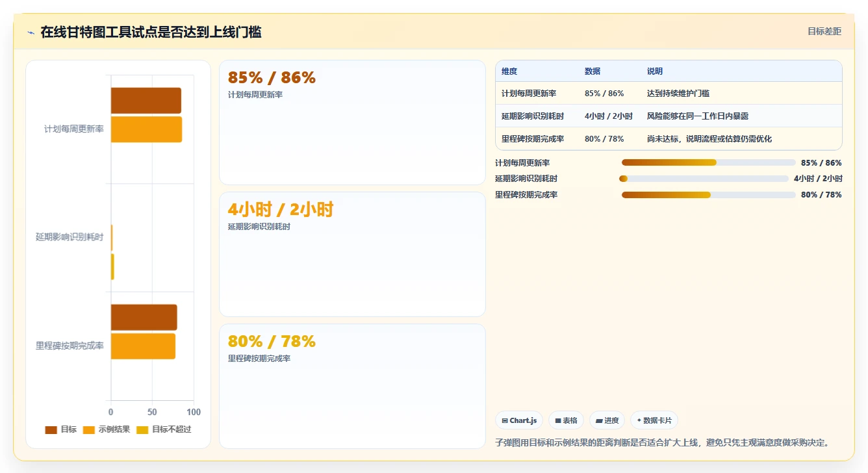Click the 延期影响识别耗时 table row label

[x=533, y=116]
